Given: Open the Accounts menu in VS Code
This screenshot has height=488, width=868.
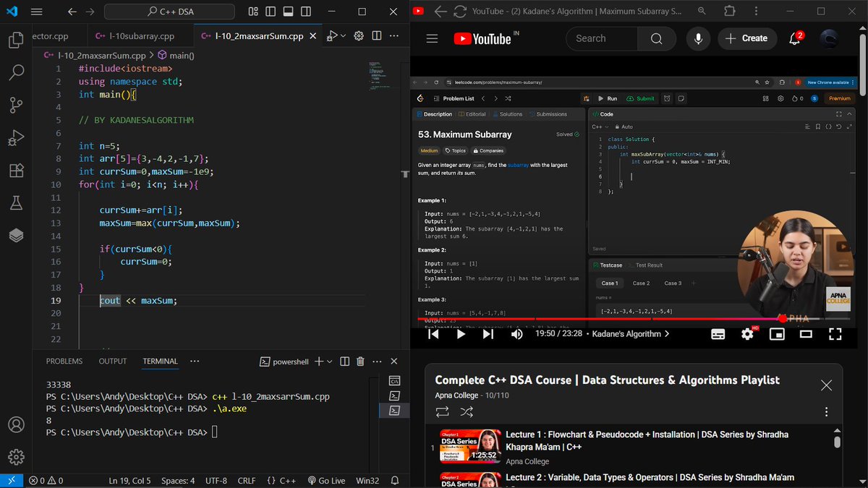Looking at the screenshot, I should tap(16, 425).
